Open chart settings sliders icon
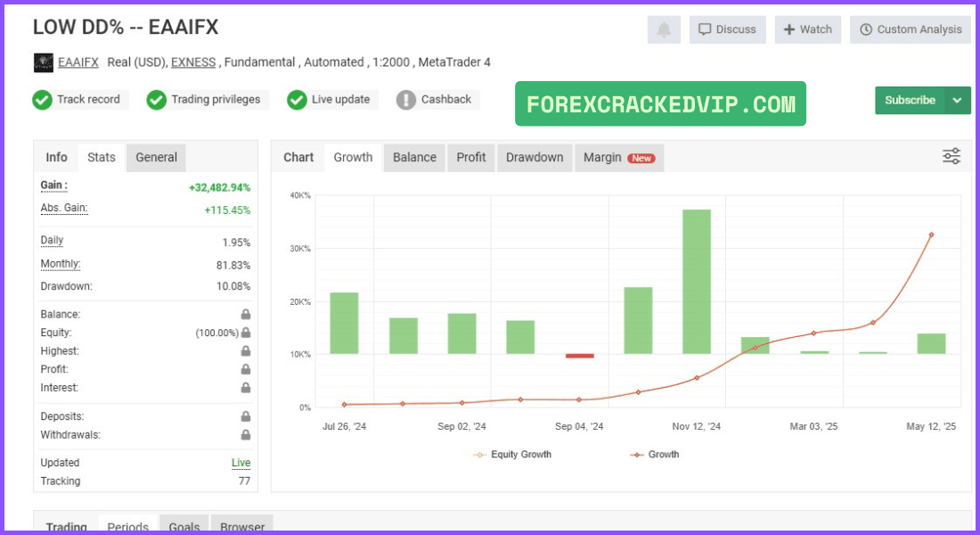980x535 pixels. [x=951, y=156]
